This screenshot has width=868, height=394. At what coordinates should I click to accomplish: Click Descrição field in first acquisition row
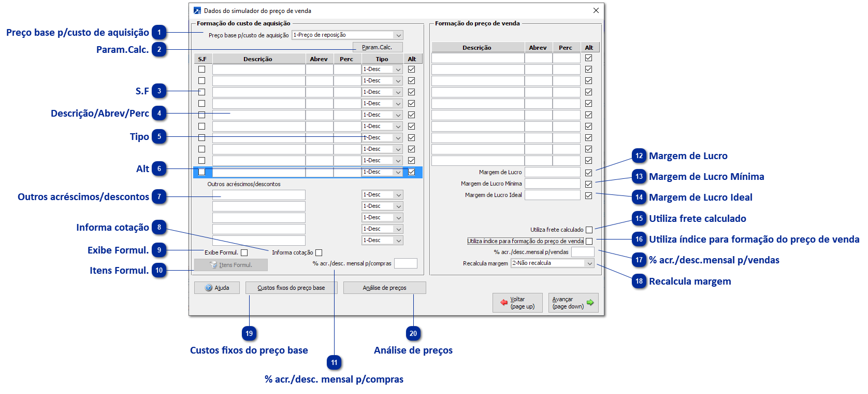(259, 69)
